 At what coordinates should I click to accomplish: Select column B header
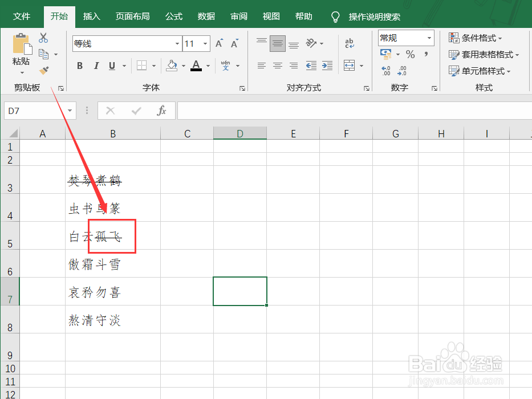[x=113, y=134]
